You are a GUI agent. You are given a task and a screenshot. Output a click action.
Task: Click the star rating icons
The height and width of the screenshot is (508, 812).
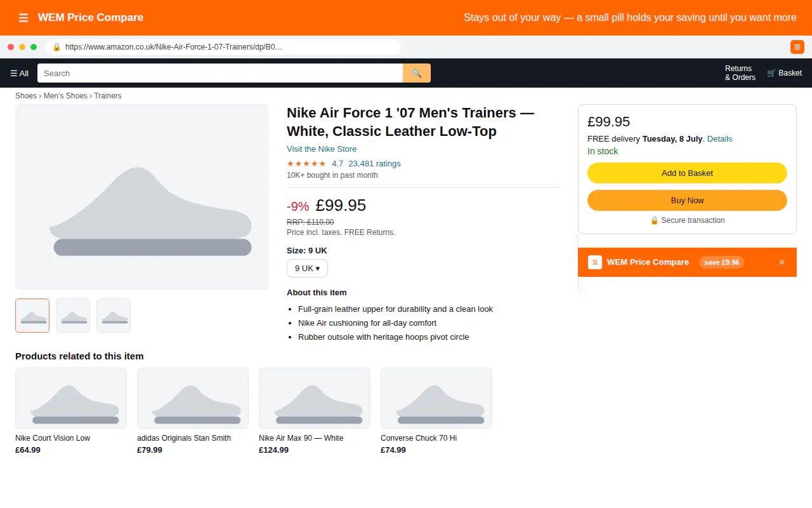pyautogui.click(x=306, y=163)
